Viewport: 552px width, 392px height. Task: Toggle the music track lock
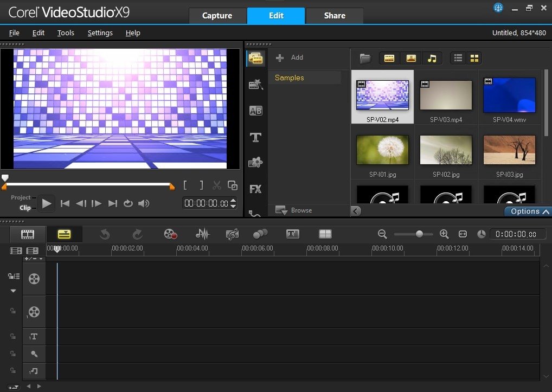pos(12,370)
